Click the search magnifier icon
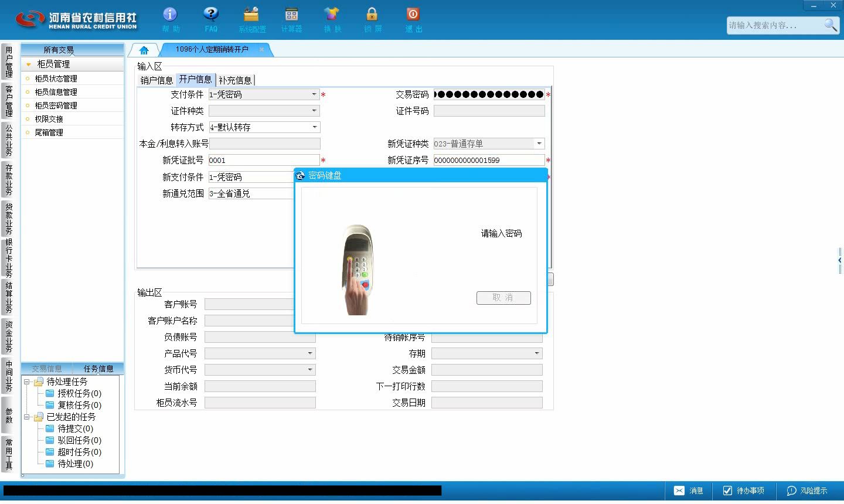The height and width of the screenshot is (504, 844). (831, 25)
